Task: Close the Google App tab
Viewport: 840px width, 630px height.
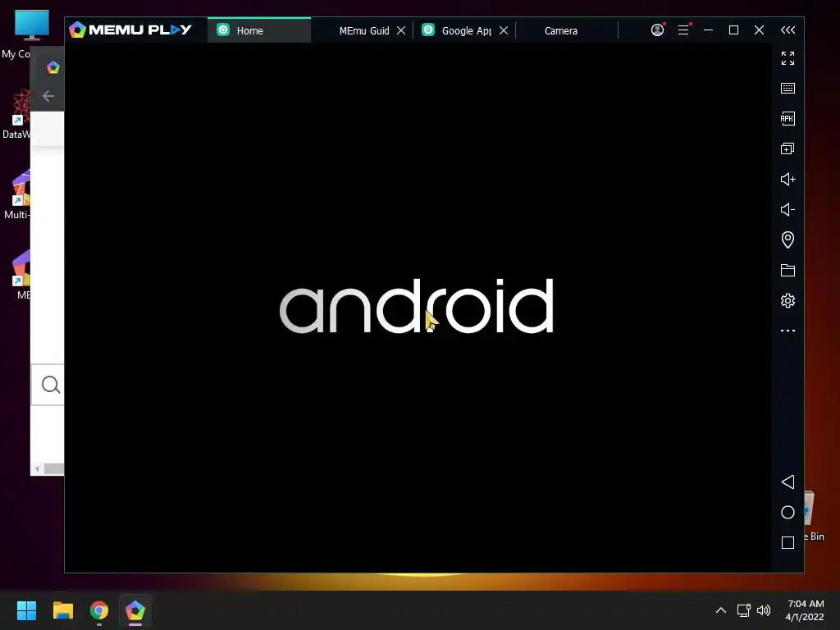Action: (504, 30)
